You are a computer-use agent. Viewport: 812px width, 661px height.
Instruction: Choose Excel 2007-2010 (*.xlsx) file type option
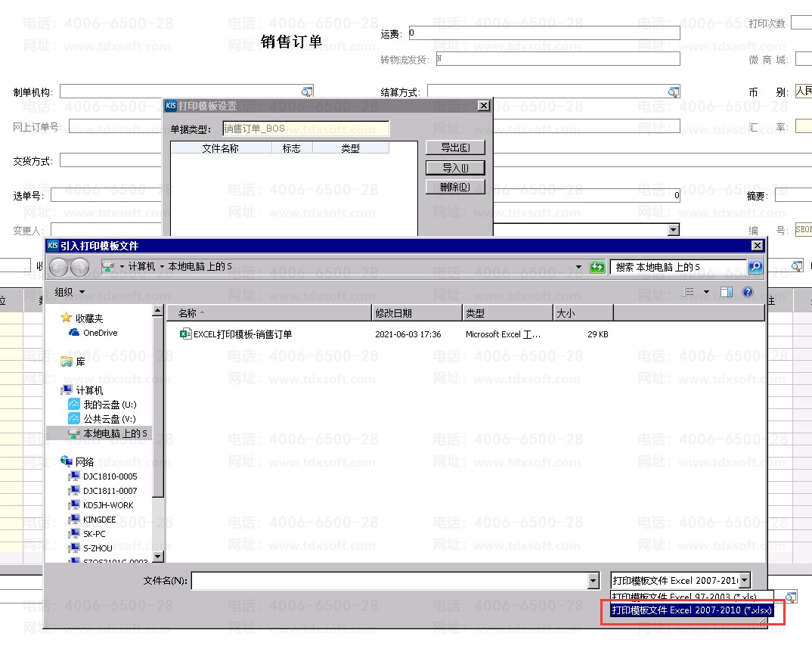tap(692, 610)
